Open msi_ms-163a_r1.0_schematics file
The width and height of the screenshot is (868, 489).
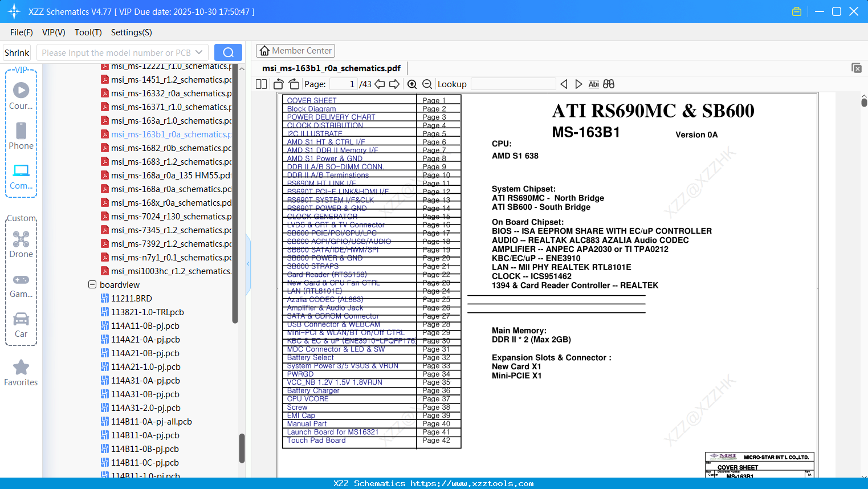171,121
